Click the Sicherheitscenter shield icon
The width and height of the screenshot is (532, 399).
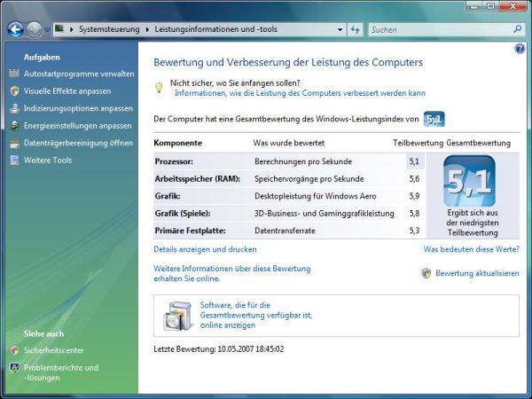click(x=14, y=350)
